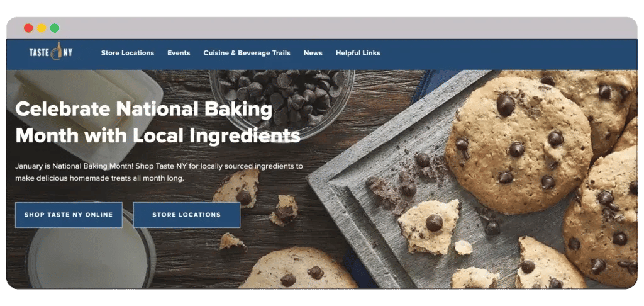
Task: Go to the Events page
Action: [179, 53]
